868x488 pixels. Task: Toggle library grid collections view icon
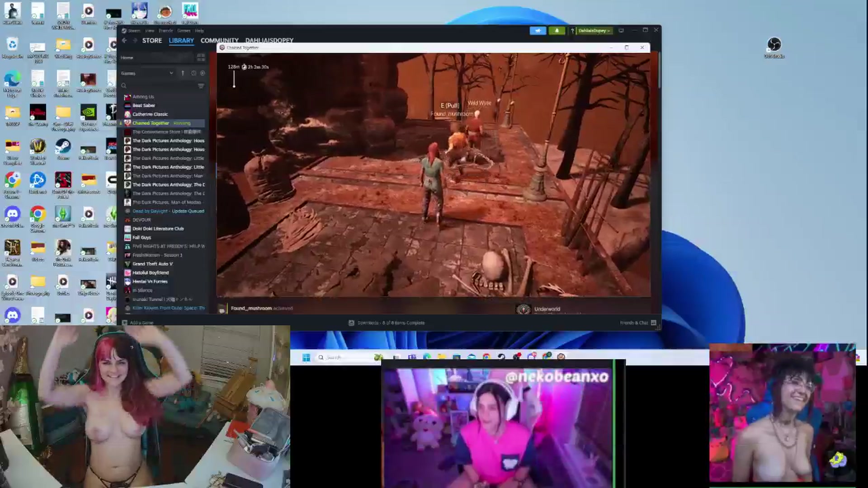(201, 57)
